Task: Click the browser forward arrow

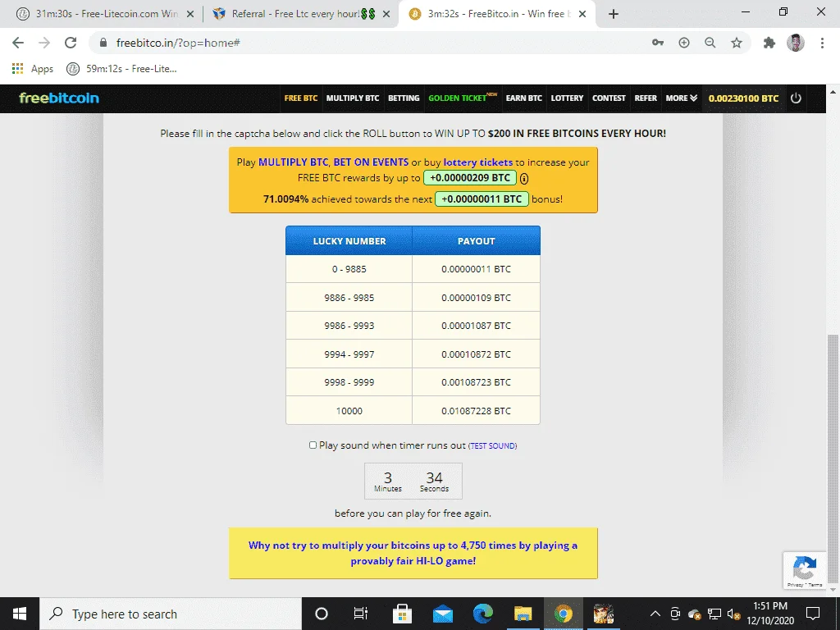Action: tap(44, 43)
